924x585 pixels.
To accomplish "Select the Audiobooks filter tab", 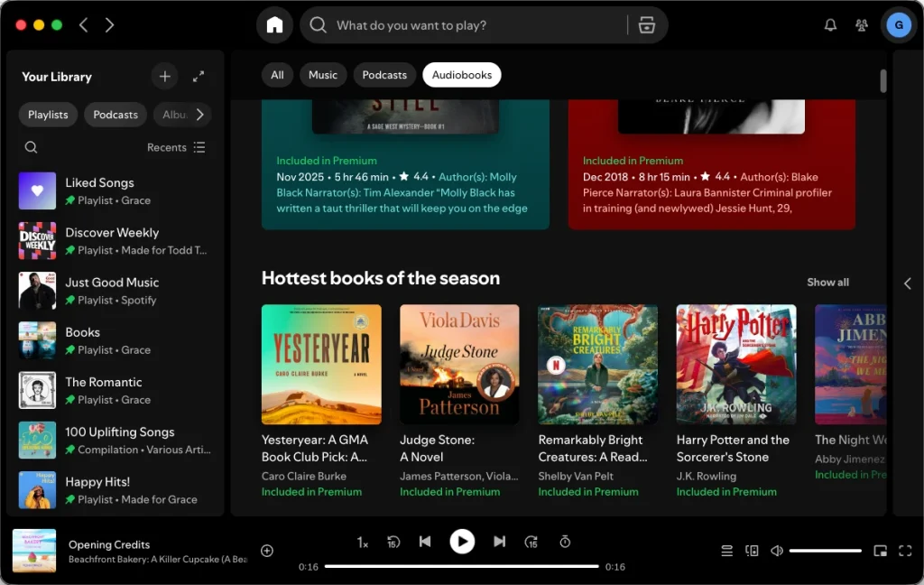I will point(462,75).
